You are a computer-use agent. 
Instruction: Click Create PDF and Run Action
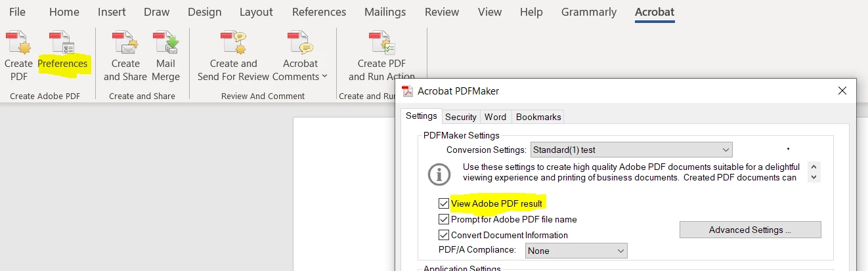coord(381,57)
